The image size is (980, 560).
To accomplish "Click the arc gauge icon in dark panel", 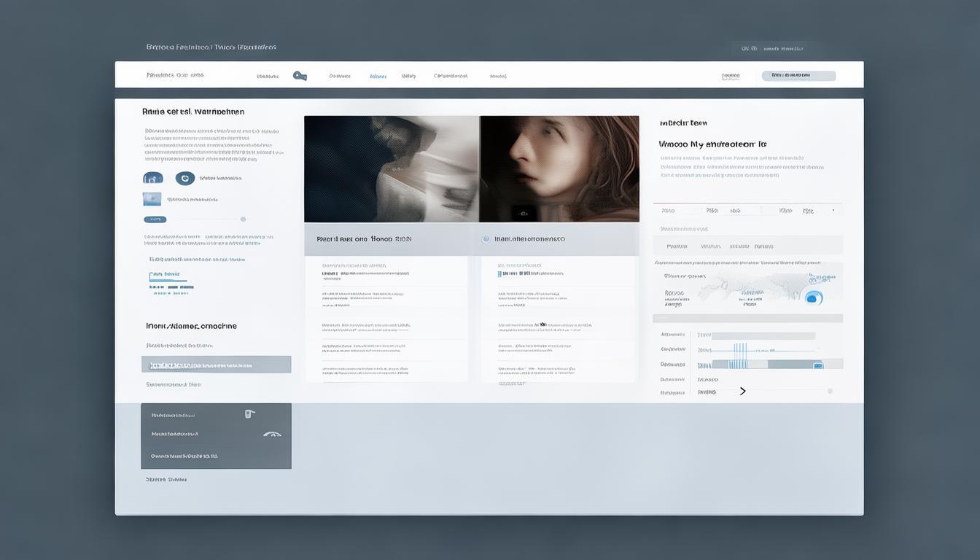I will click(x=272, y=434).
